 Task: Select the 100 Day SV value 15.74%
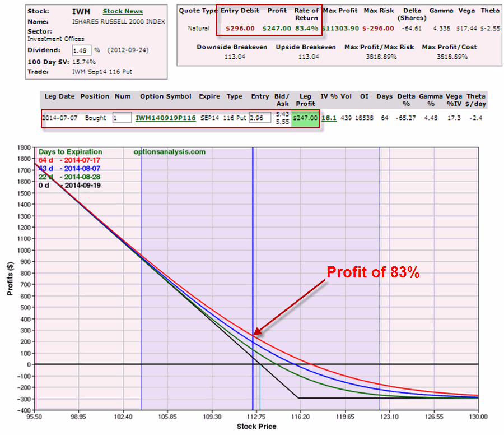pyautogui.click(x=84, y=62)
